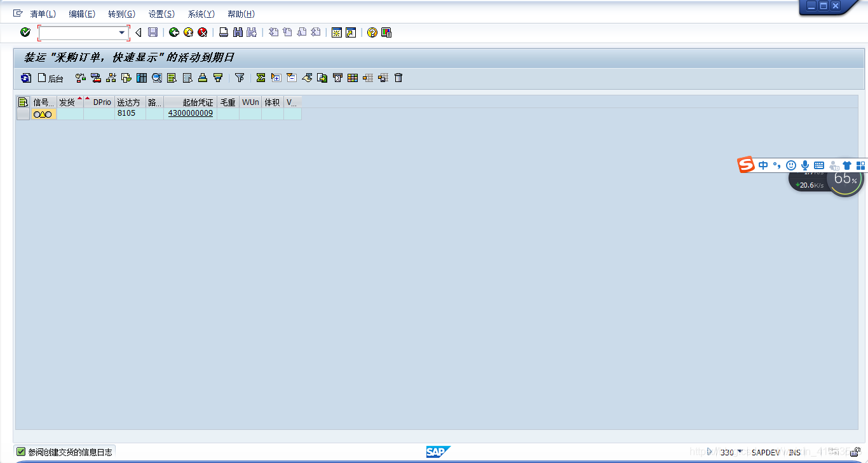Screen dimensions: 868x463
Task: Click the Sogou input method S logo
Action: 746,165
